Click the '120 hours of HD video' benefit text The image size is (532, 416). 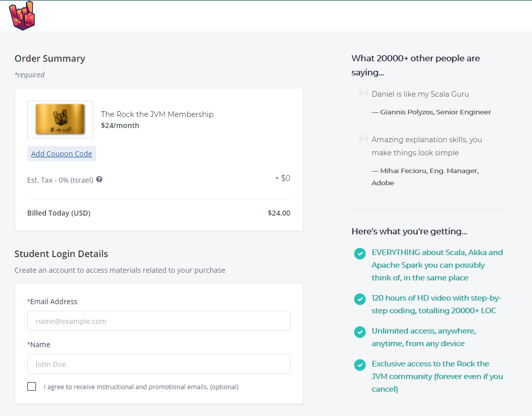(x=436, y=304)
